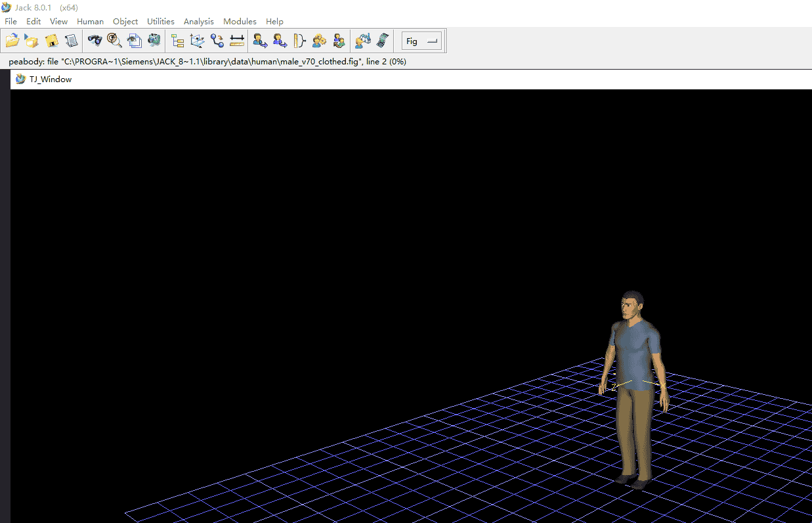Click the create human figure icon
The image size is (812, 523).
click(260, 41)
